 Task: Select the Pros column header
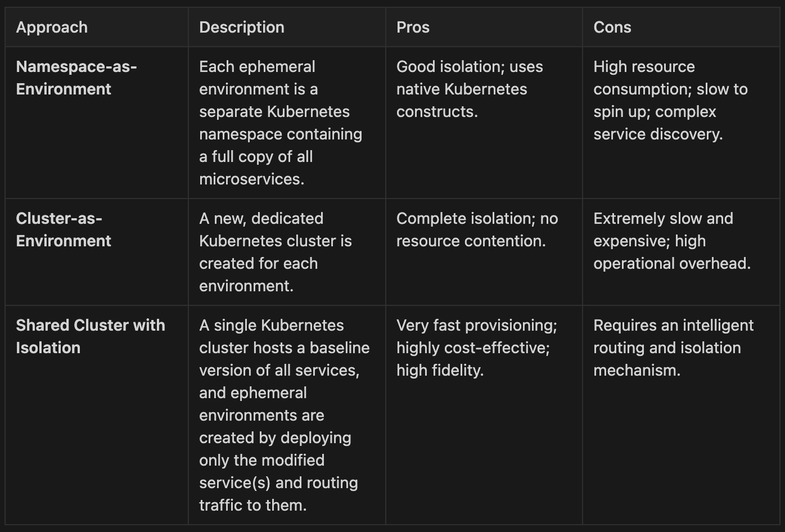point(413,27)
